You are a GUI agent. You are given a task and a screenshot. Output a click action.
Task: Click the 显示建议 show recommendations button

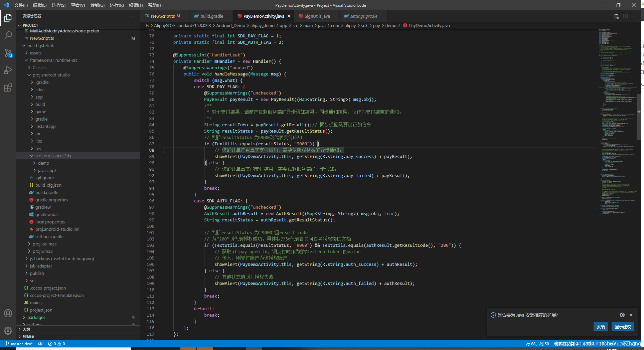(x=623, y=327)
